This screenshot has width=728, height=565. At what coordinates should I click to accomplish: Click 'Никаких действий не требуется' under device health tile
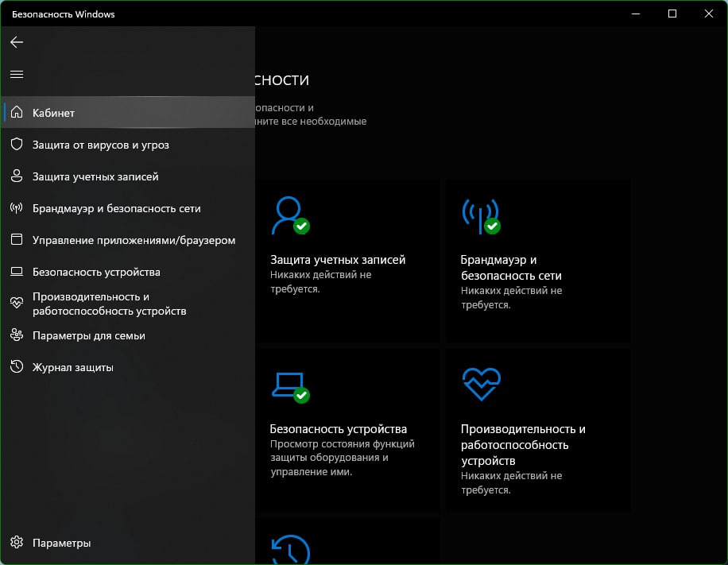pyautogui.click(x=511, y=483)
